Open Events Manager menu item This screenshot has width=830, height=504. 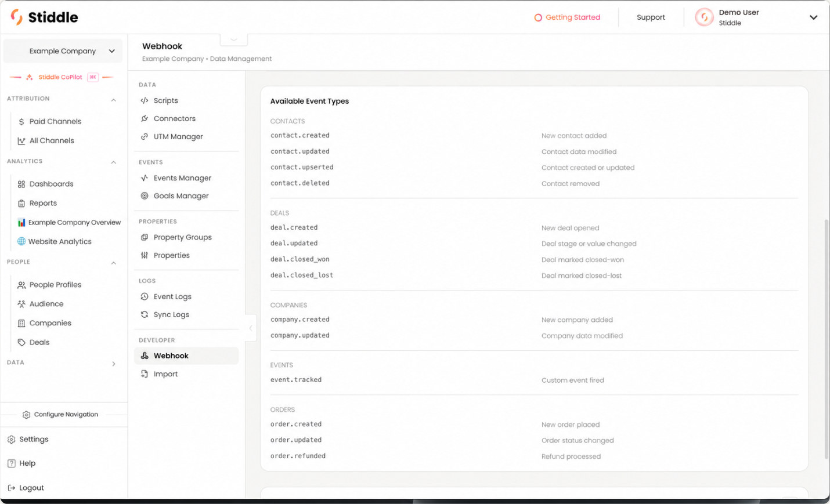coord(186,178)
